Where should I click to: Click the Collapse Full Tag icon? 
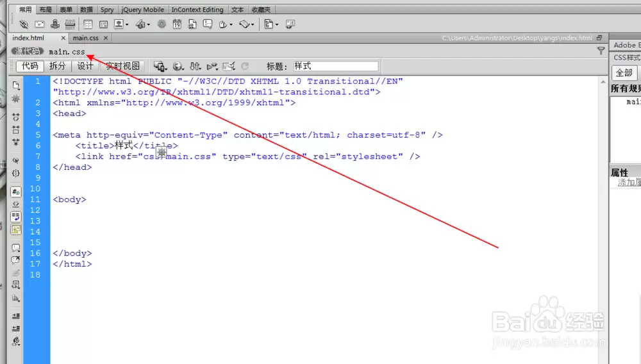pos(16,117)
